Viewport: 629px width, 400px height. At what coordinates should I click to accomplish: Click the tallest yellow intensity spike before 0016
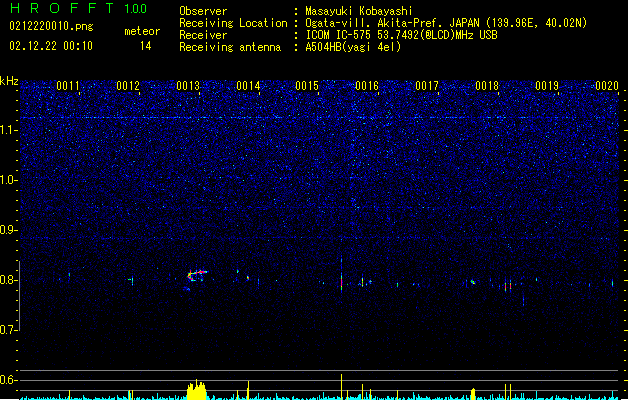[341, 387]
